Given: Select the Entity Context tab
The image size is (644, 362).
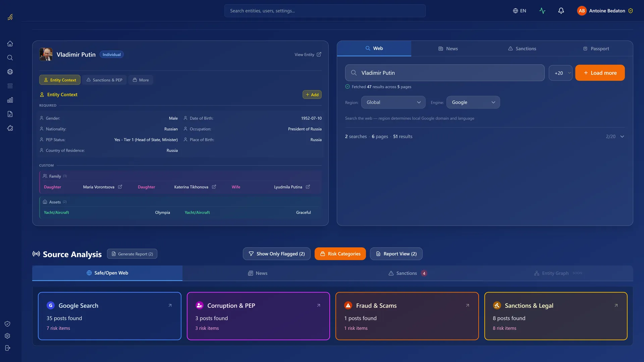Looking at the screenshot, I should tap(60, 80).
